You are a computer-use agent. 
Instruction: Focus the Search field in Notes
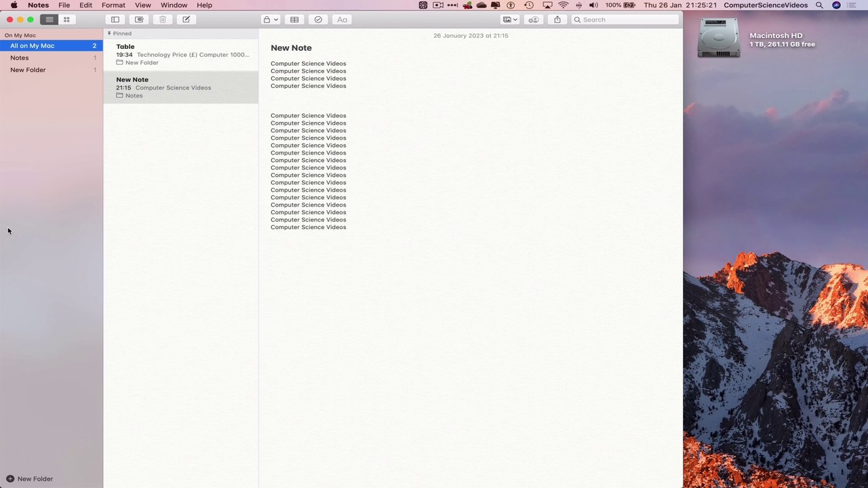coord(625,20)
